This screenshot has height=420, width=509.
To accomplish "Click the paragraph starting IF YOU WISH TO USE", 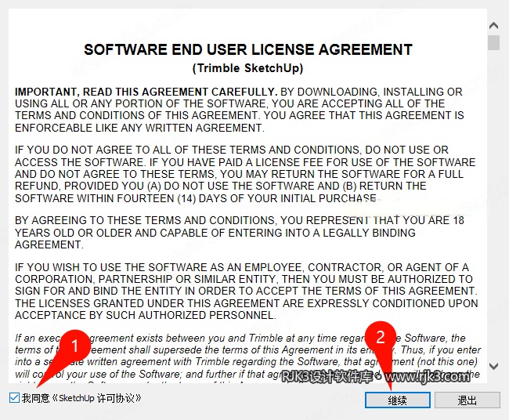I will pyautogui.click(x=247, y=291).
